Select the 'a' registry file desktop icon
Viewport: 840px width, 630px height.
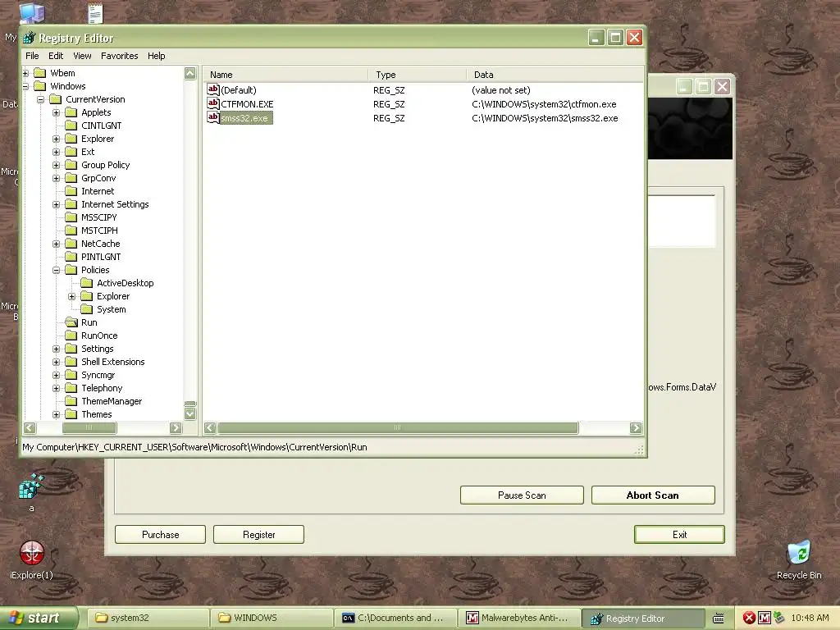[x=31, y=486]
